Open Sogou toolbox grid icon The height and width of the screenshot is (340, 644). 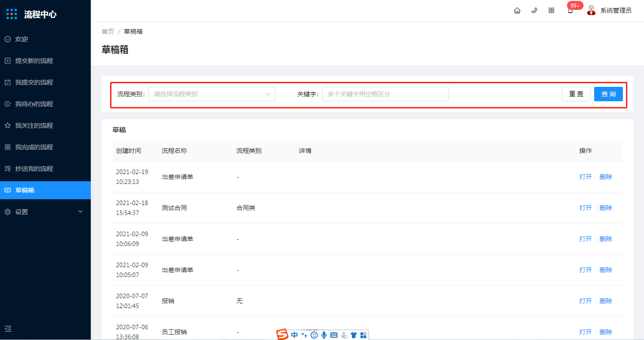[x=363, y=335]
